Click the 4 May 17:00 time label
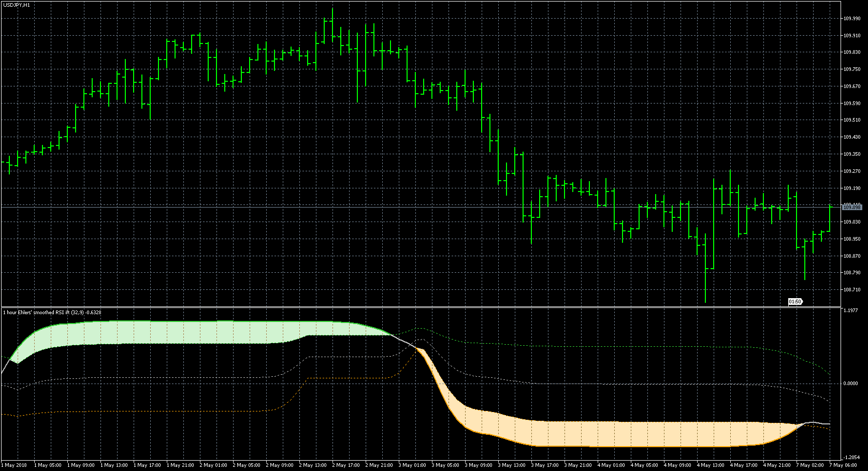Viewport: 868px width, 471px height. click(x=744, y=465)
